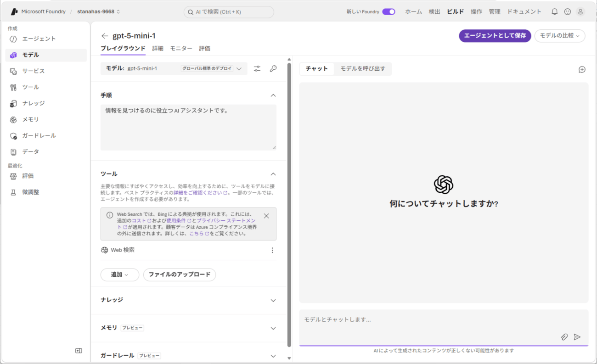Image resolution: width=597 pixels, height=364 pixels.
Task: Focus the 手順 instructions text area
Action: (188, 127)
